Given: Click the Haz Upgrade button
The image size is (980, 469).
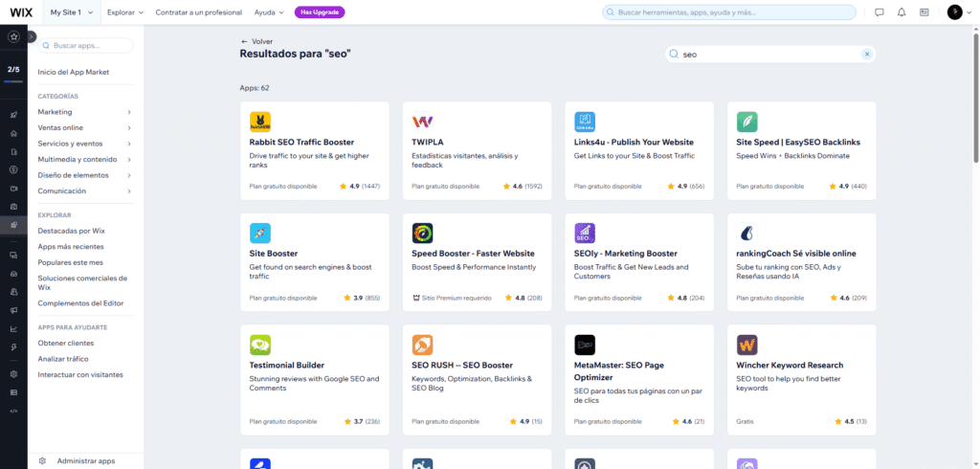Looking at the screenshot, I should coord(320,12).
